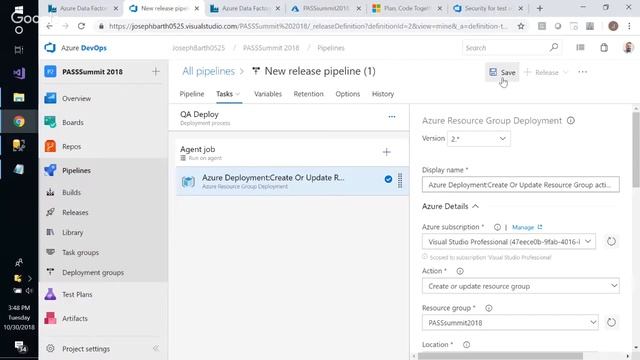Add a task to Agent job
This screenshot has width=640, height=360.
pos(387,152)
